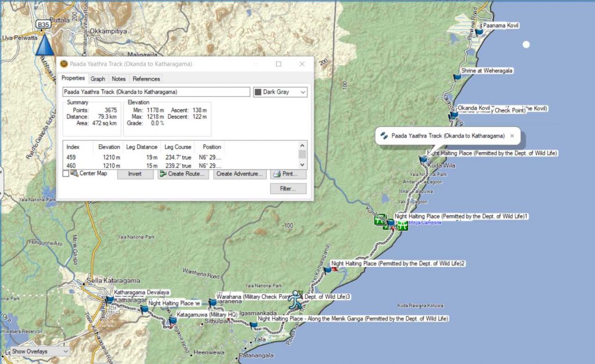595x364 pixels.
Task: Click the Paanama Kovil flag waypoint
Action: pyautogui.click(x=479, y=32)
